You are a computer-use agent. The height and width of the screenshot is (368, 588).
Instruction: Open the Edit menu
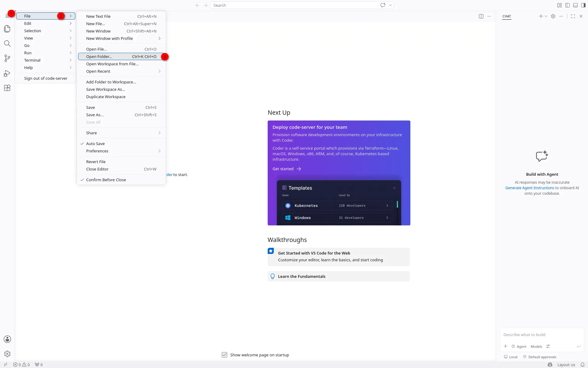(46, 23)
